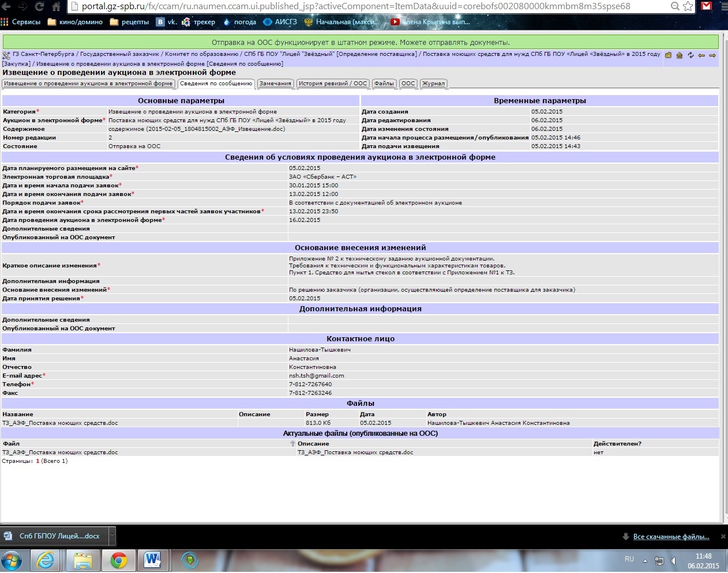Click the zoom magnifier icon in address bar
This screenshot has height=573, width=728.
pos(675,6)
